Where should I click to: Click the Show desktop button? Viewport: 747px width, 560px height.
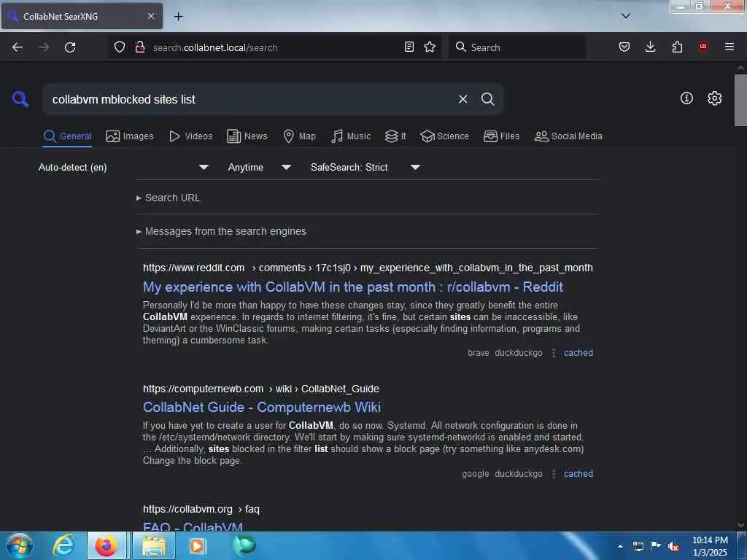742,546
